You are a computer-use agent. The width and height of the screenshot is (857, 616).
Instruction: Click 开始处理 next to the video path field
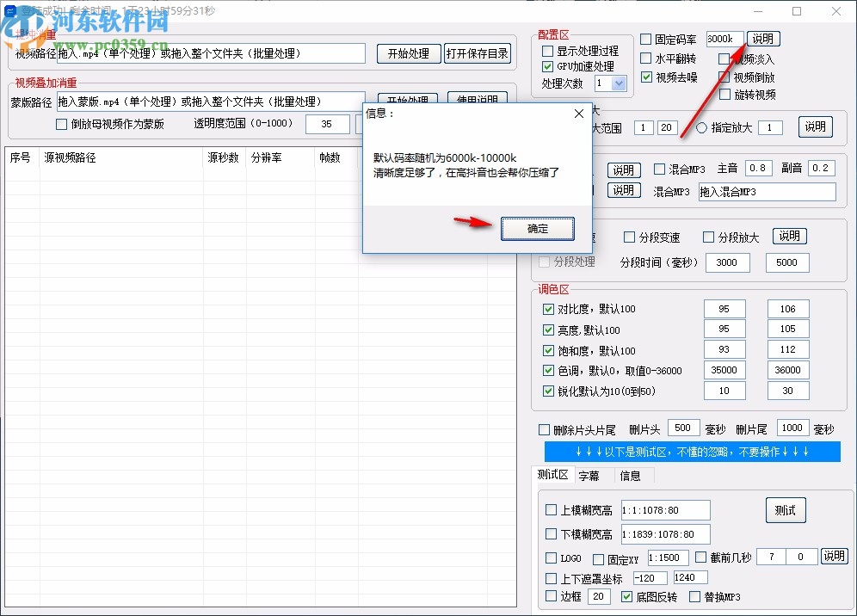[x=409, y=52]
